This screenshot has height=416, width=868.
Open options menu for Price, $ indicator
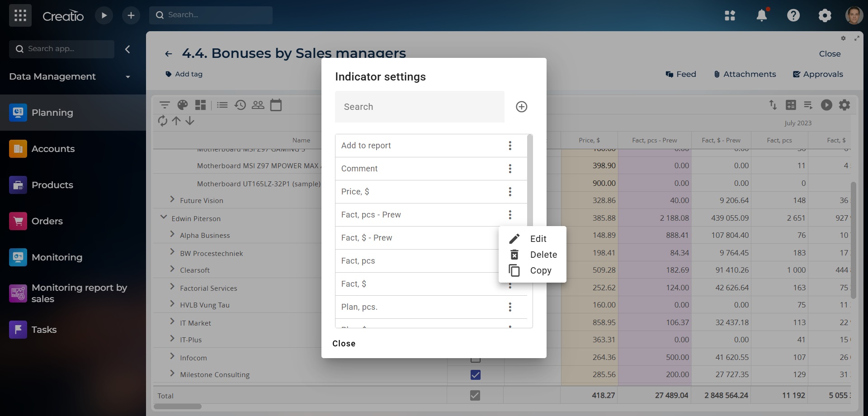click(x=510, y=192)
